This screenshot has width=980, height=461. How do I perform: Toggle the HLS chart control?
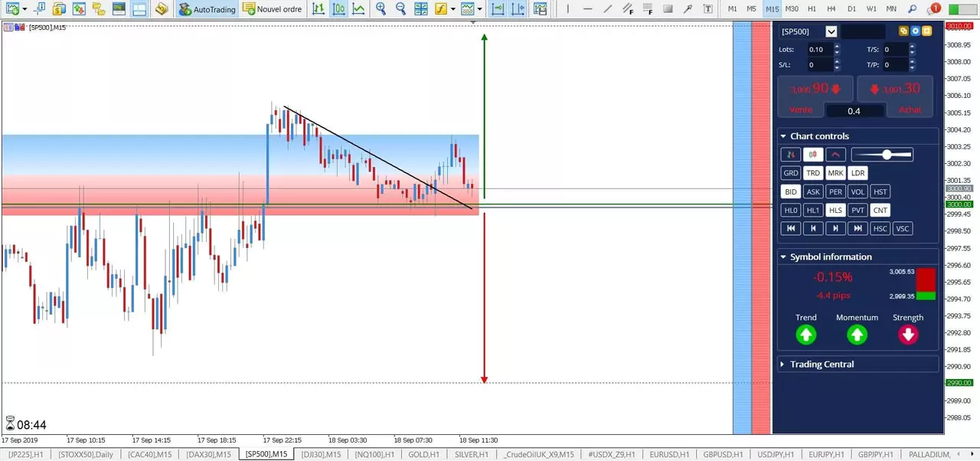835,210
